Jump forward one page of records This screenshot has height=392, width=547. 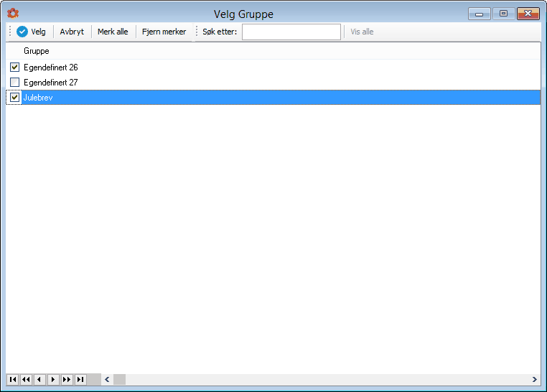[67, 380]
